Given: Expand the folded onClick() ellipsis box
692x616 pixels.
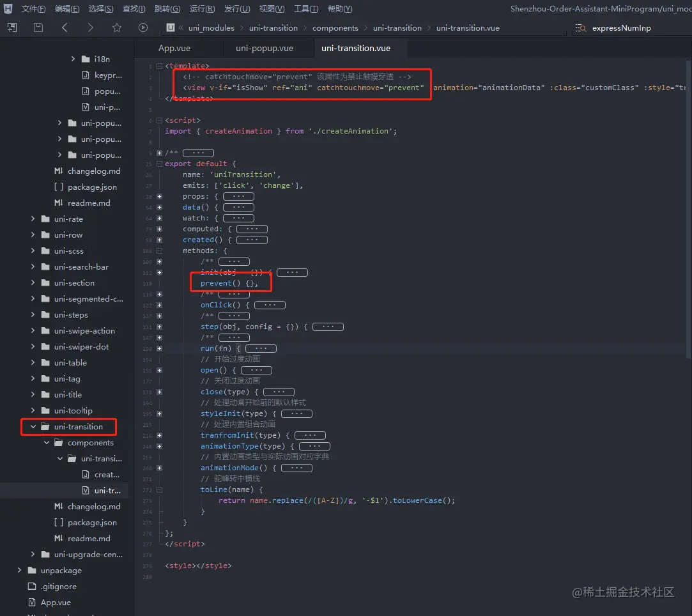Looking at the screenshot, I should (x=270, y=305).
